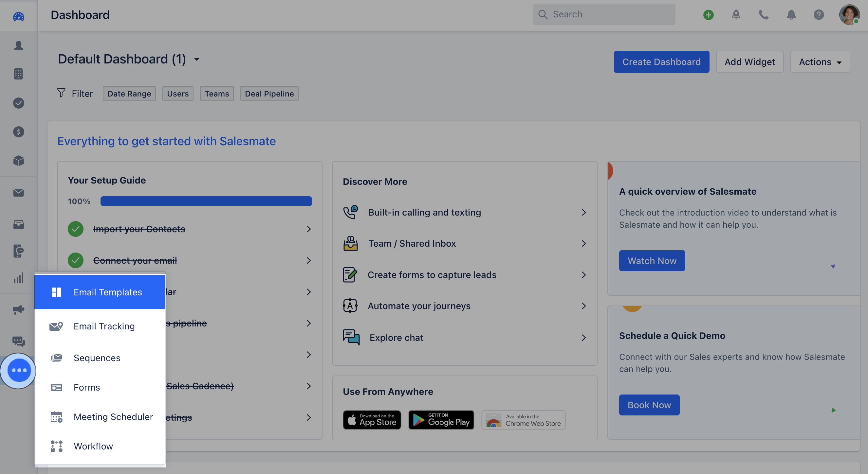Click the Create Dashboard button
868x474 pixels.
click(x=661, y=61)
